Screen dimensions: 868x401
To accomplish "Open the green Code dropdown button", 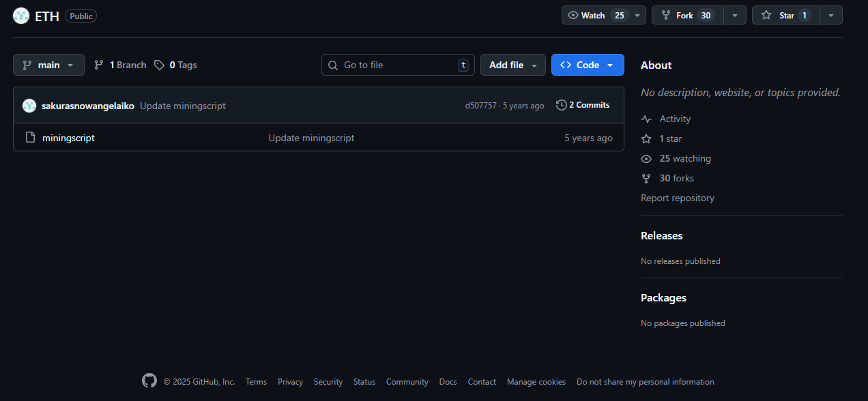I will point(588,65).
